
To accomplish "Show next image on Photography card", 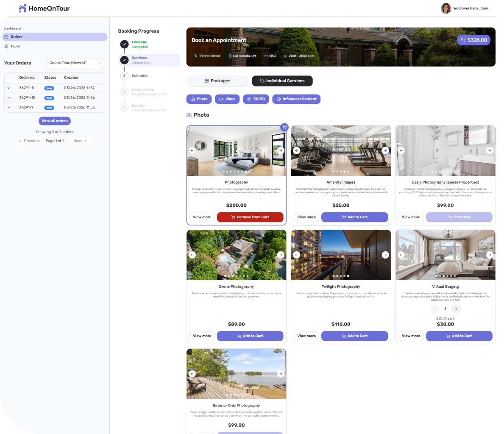I will [280, 150].
